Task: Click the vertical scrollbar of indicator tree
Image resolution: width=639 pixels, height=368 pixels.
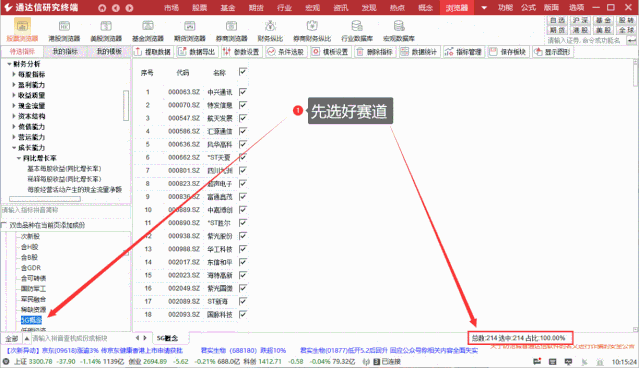Action: (126, 106)
